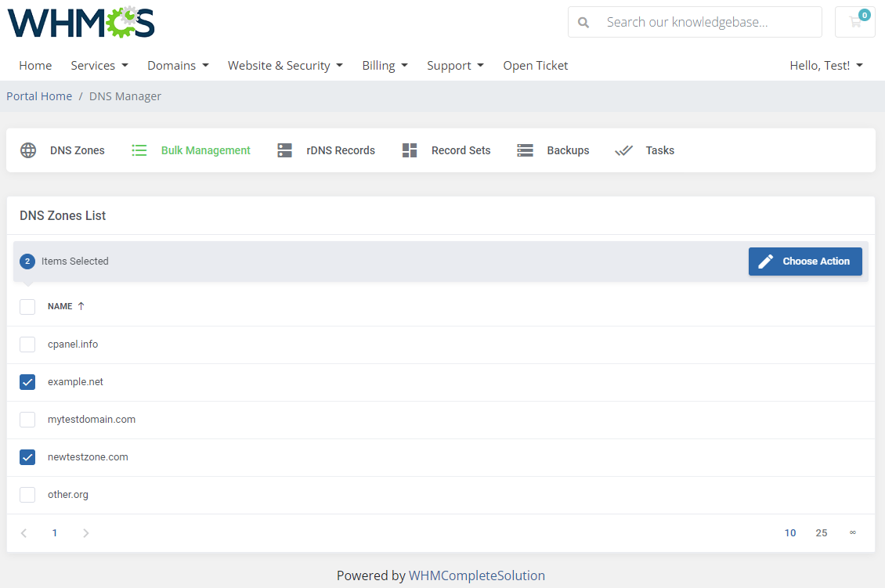Open the shopping cart icon
The image size is (885, 588).
(854, 21)
